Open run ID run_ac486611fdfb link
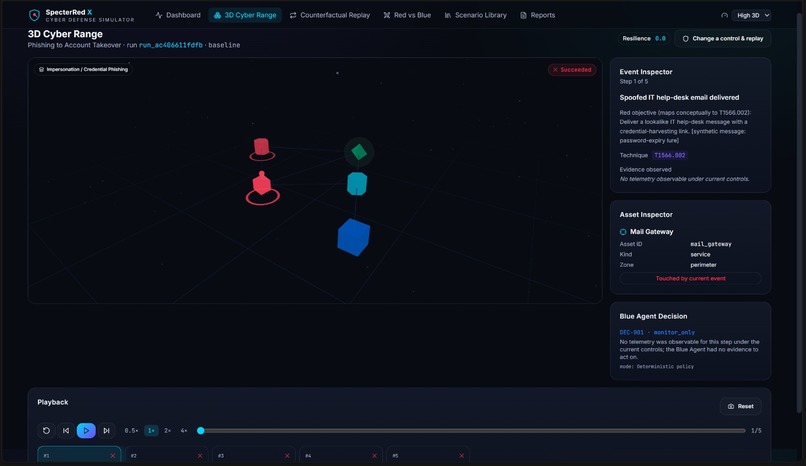The height and width of the screenshot is (466, 806). (x=171, y=45)
